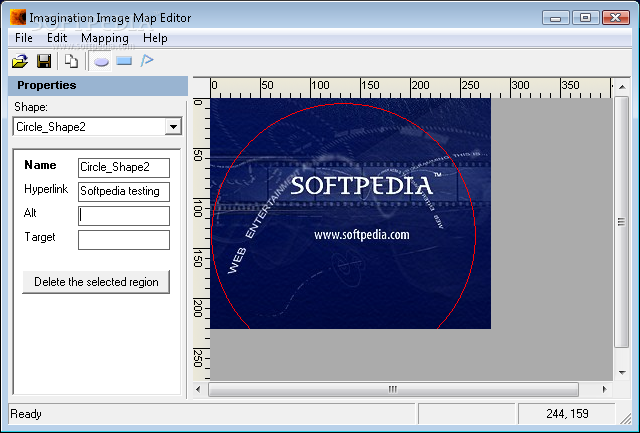
Task: Open an image file with folder icon
Action: point(20,61)
